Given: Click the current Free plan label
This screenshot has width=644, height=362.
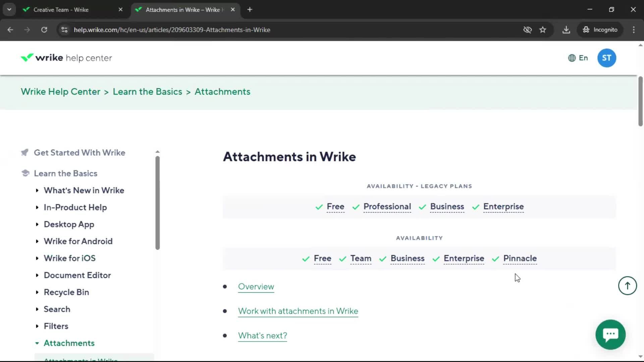Looking at the screenshot, I should pyautogui.click(x=322, y=259).
